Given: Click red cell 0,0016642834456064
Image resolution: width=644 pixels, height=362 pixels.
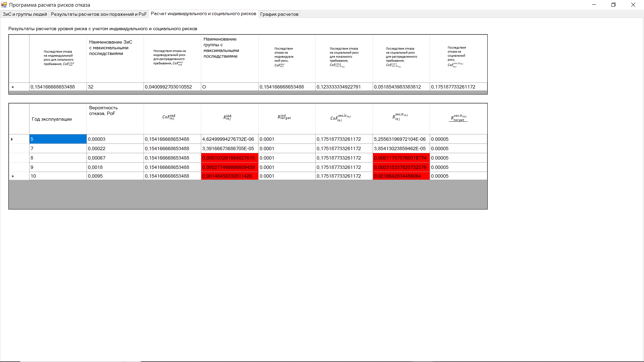Looking at the screenshot, I should 401,176.
